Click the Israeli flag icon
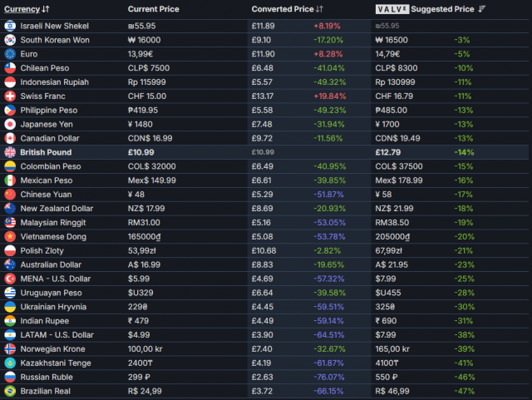 point(11,25)
